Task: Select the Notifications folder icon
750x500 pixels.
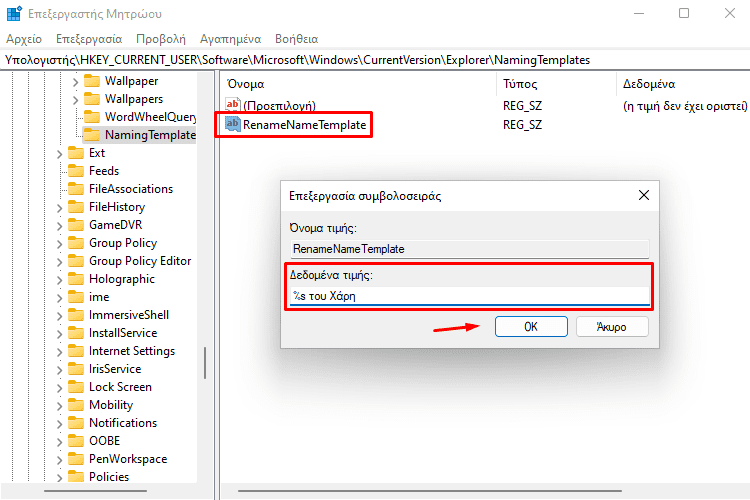Action: click(76, 423)
